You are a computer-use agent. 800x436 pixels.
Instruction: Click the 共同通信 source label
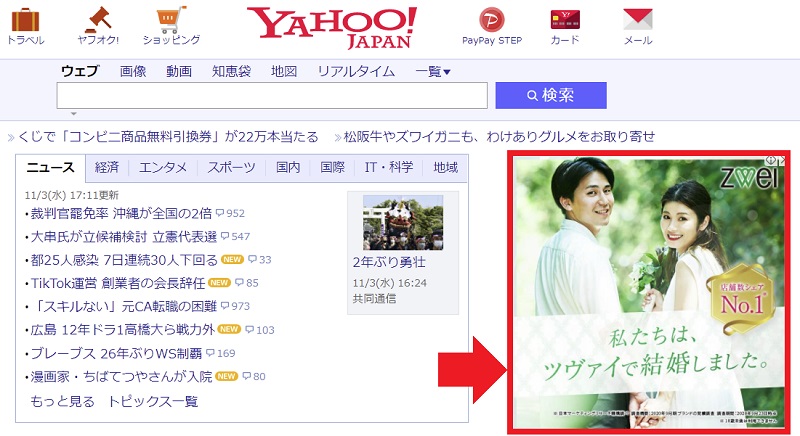point(374,299)
